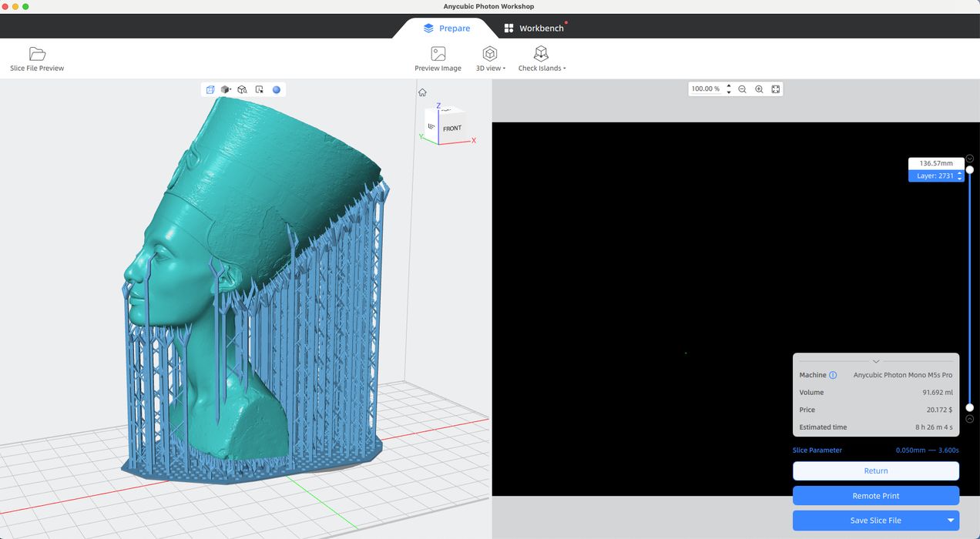The image size is (980, 539).
Task: Click the Machine info icon
Action: pos(833,375)
